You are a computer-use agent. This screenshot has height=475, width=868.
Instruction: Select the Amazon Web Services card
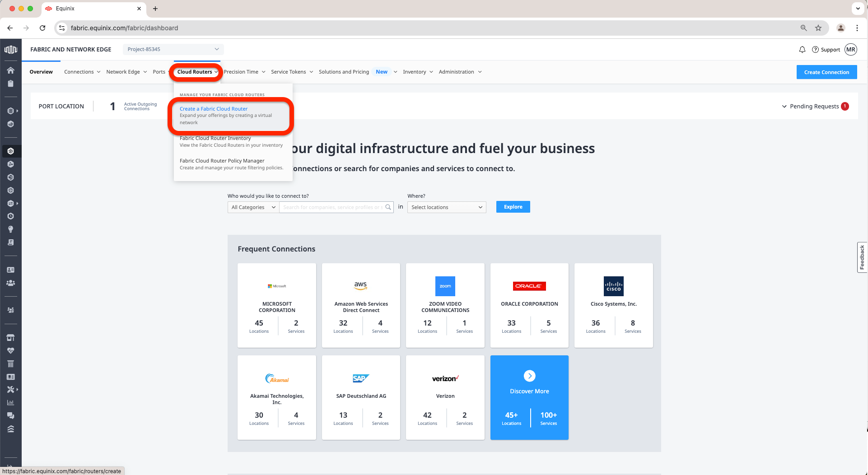361,305
